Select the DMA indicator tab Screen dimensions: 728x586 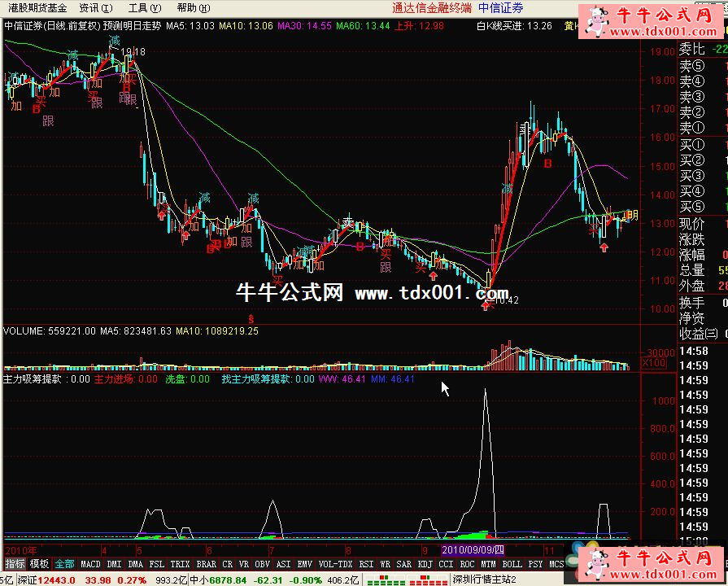(x=136, y=564)
